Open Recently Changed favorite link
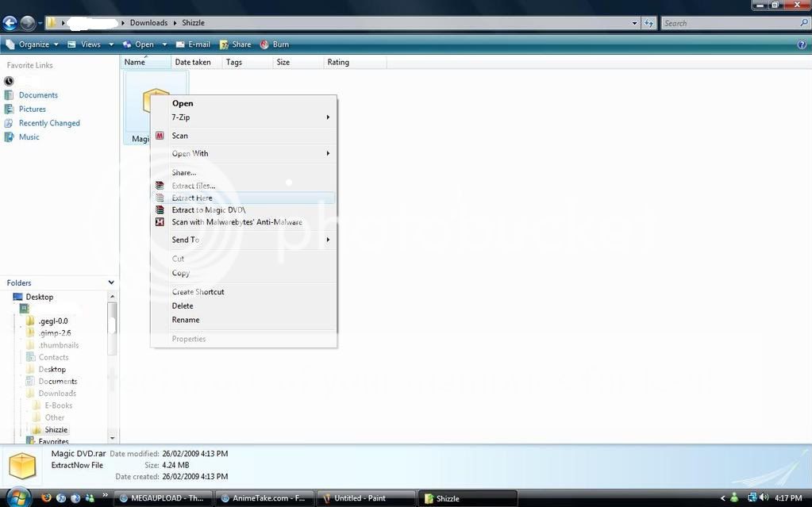 pos(49,123)
